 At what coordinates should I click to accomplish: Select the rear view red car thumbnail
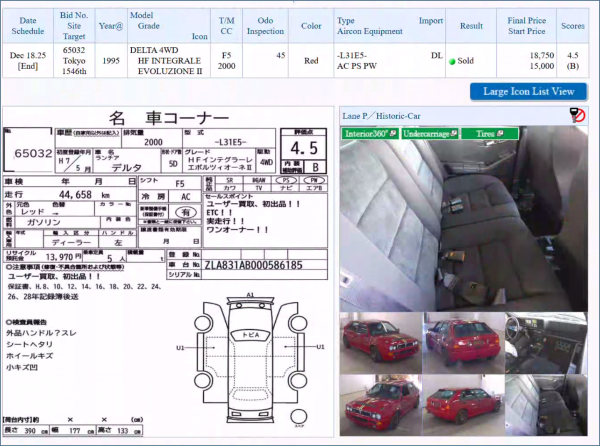(x=461, y=339)
